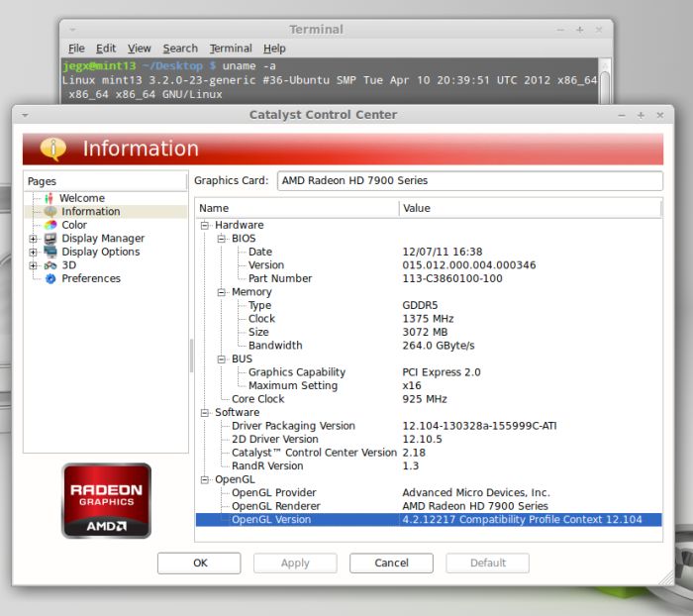Select the OpenGL Renderer row
Viewport: 693px width, 616px height.
click(x=429, y=506)
